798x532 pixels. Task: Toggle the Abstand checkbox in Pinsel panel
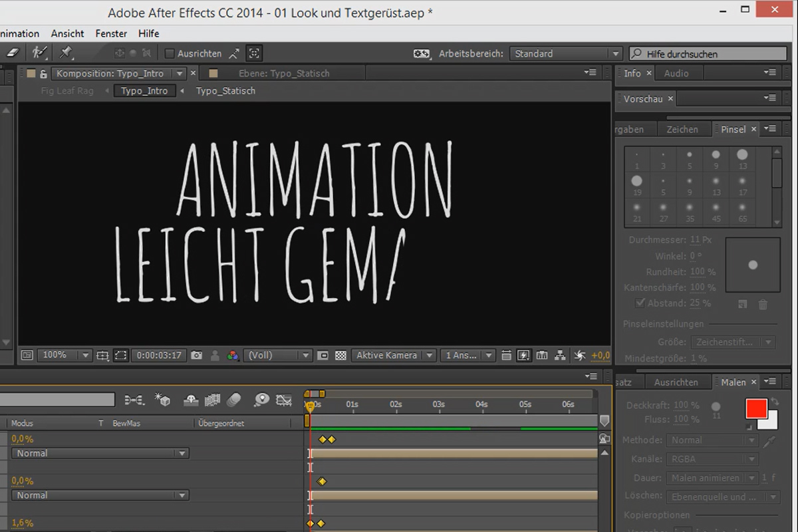tap(640, 303)
